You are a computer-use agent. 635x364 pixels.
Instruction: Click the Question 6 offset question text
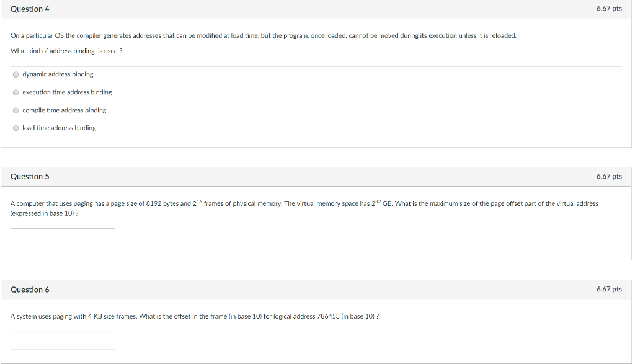(x=193, y=316)
